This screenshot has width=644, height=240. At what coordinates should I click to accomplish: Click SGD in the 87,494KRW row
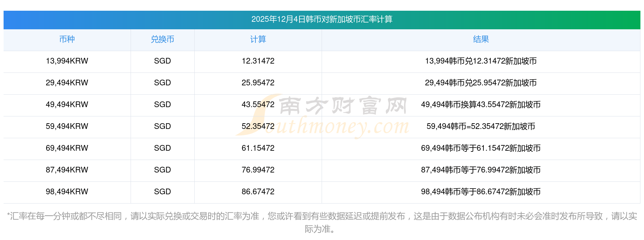click(162, 170)
